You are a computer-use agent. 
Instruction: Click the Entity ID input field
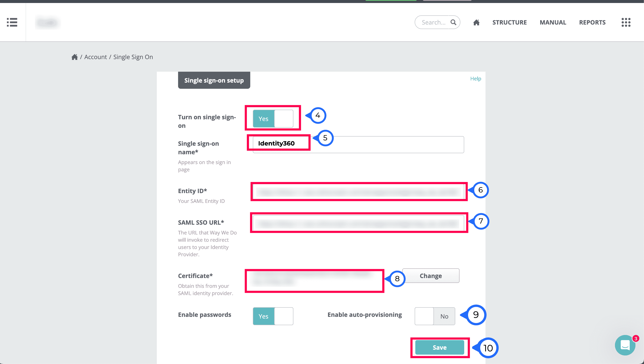[x=358, y=192]
